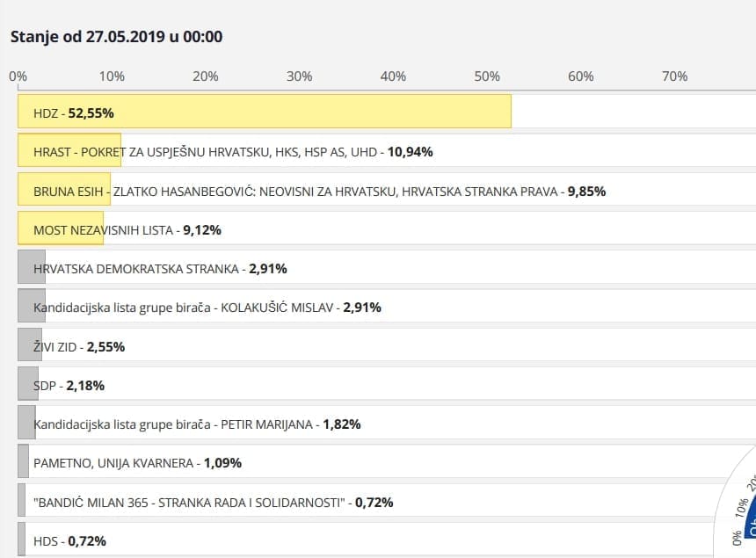Select MOST NEZAVISNIH LISTA result bar
Image resolution: width=756 pixels, height=558 pixels.
(x=127, y=230)
